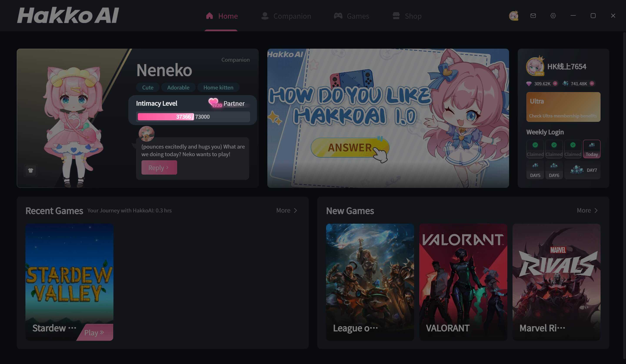Open the Shop tab
Screen dimensions: 626x364
(x=407, y=16)
